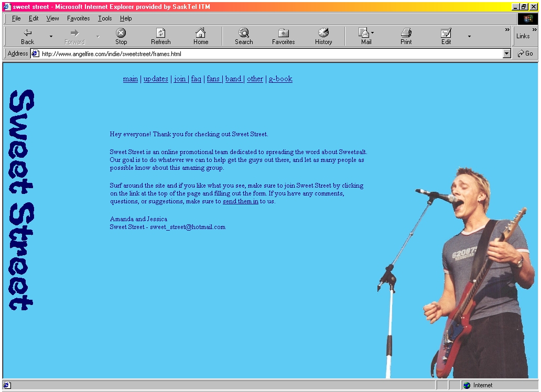Click the IE page icon in address bar

35,53
